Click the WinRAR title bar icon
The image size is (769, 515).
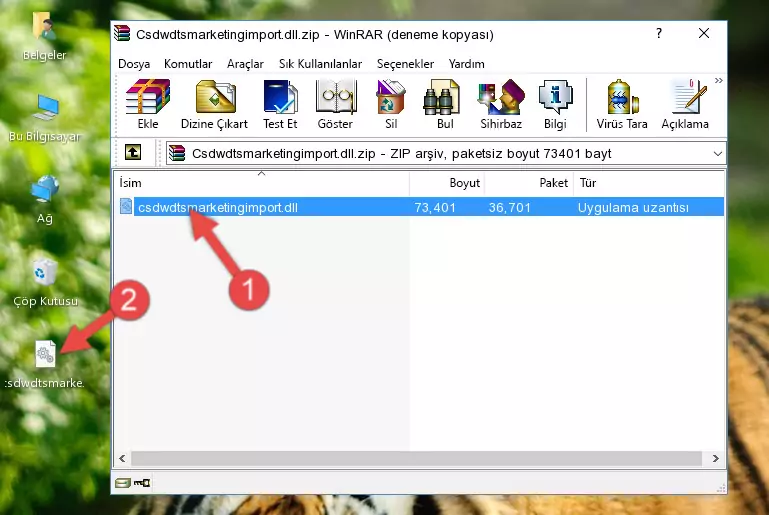(122, 33)
